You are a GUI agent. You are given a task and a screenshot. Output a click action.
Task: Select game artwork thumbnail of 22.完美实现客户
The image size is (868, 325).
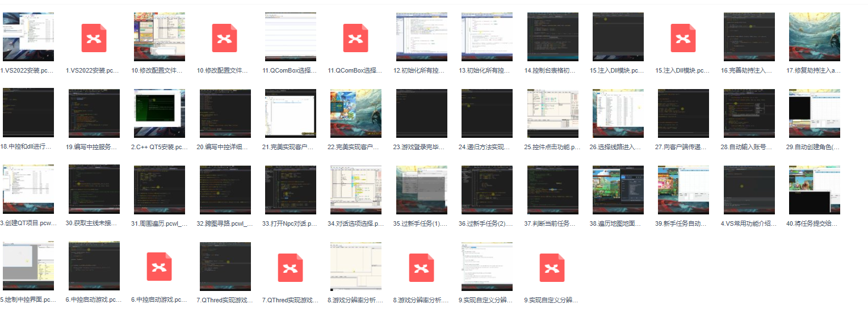tap(356, 113)
